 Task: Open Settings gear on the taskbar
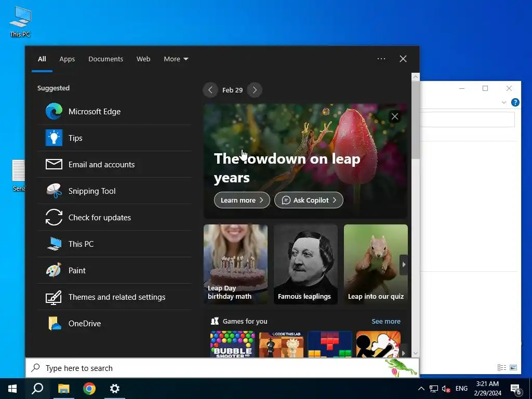(x=115, y=389)
